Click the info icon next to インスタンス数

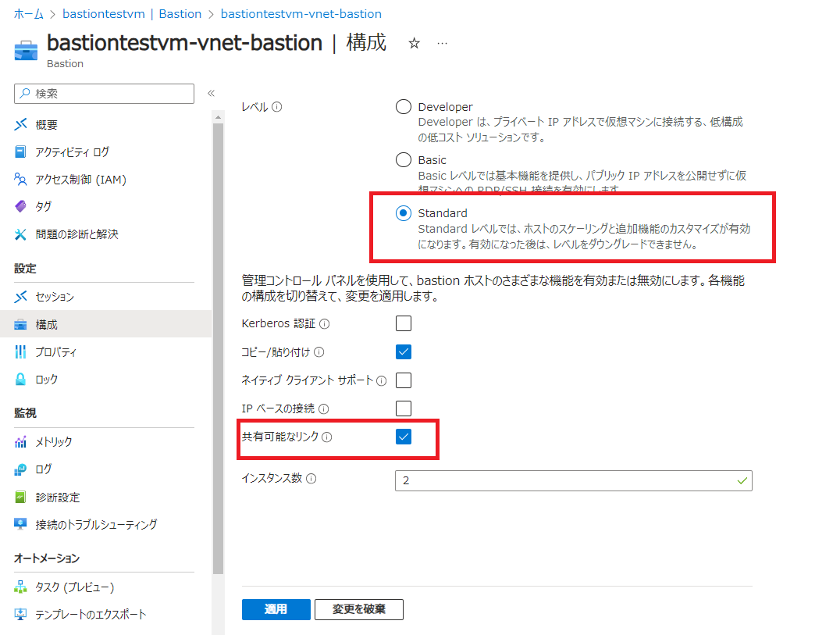(311, 479)
